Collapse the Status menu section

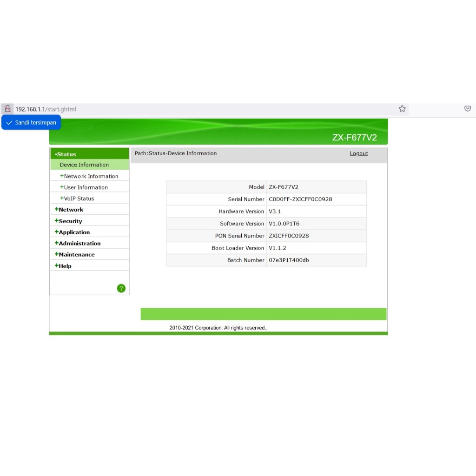[66, 154]
